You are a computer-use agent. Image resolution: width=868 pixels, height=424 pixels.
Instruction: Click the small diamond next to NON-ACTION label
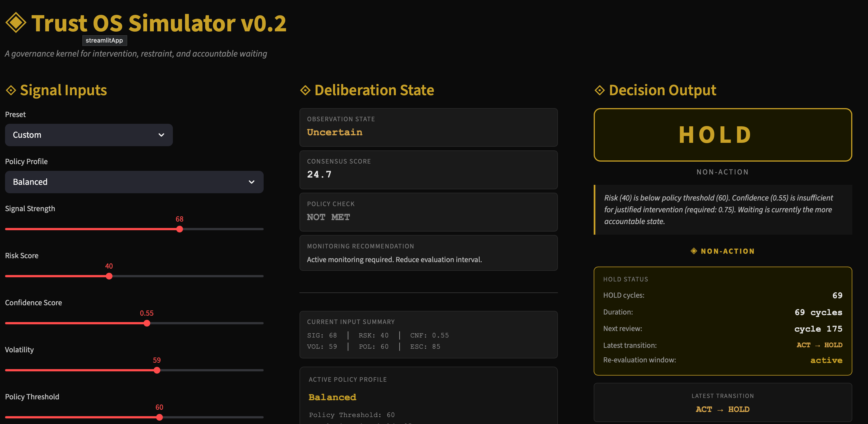tap(693, 251)
